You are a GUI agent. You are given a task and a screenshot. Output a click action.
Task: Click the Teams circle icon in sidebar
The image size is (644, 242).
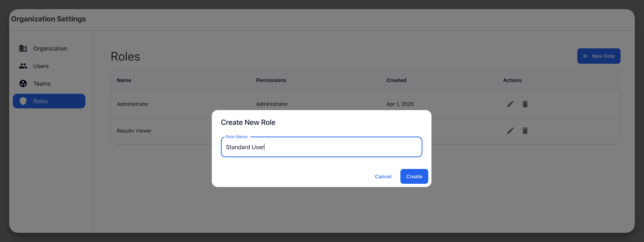pos(23,83)
